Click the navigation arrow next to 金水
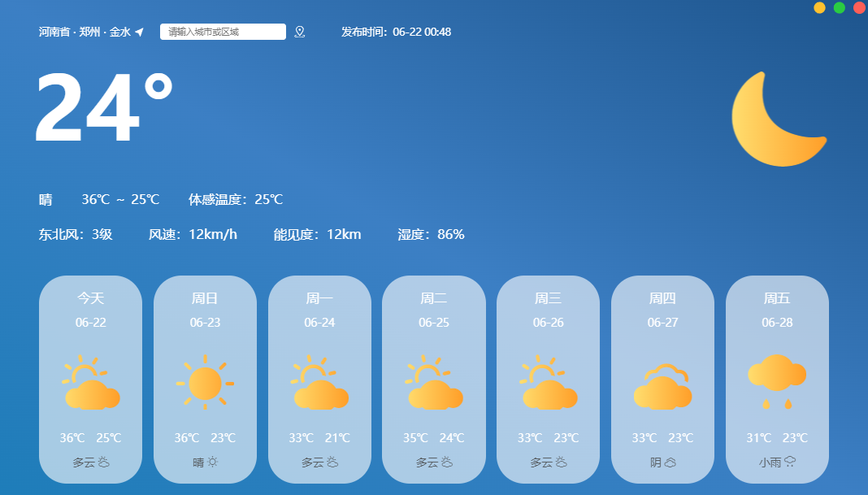 (x=139, y=32)
